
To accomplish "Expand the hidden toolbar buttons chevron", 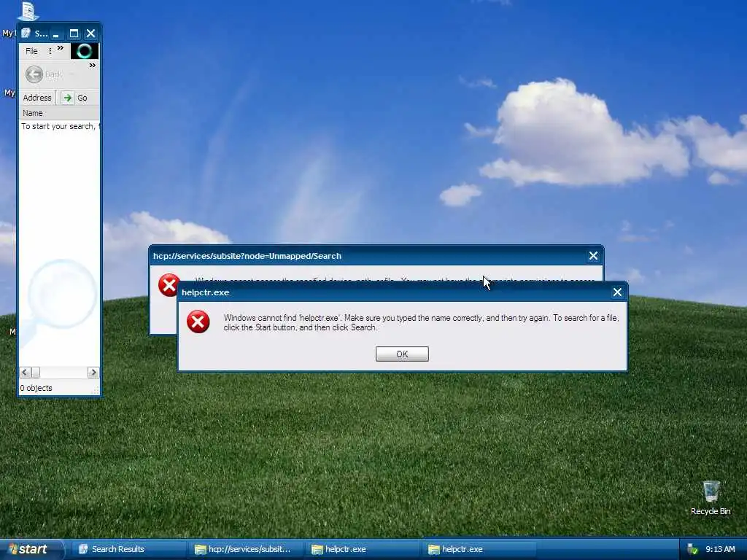I will [x=93, y=65].
